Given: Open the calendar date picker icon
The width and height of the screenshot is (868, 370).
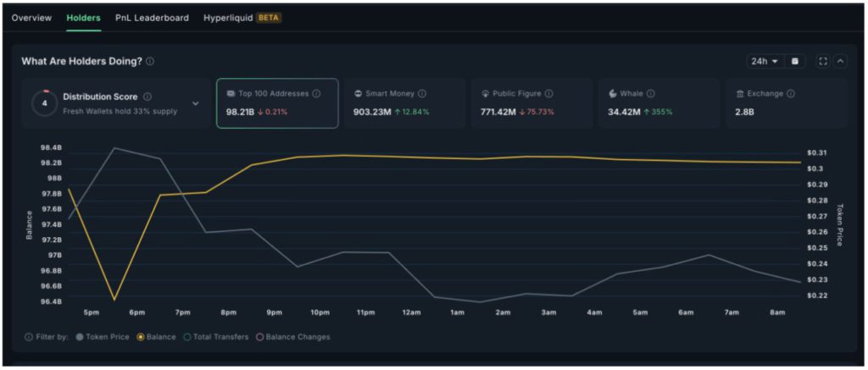Looking at the screenshot, I should pyautogui.click(x=794, y=61).
